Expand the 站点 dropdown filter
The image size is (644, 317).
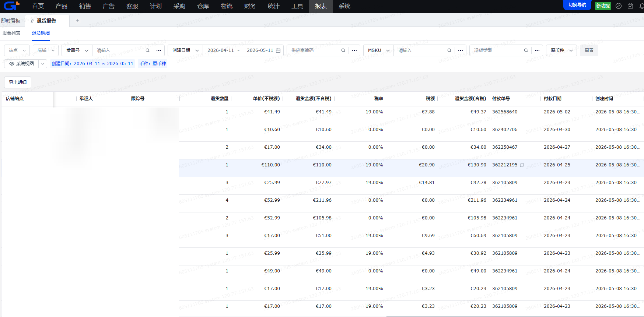[17, 50]
